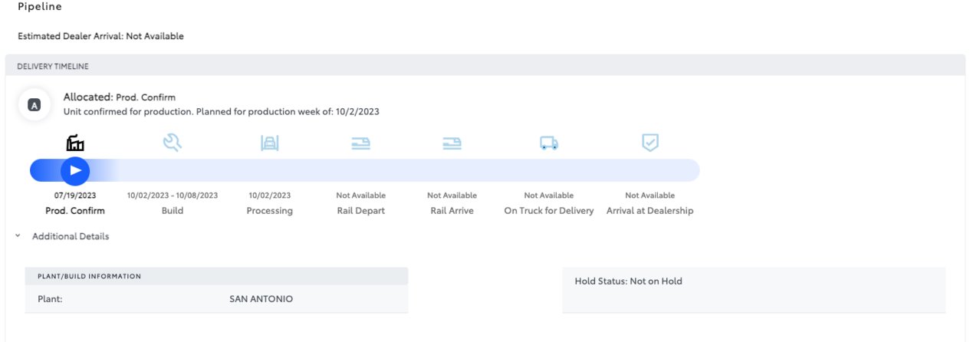Click the Allocated 'A' status badge
Image resolution: width=980 pixels, height=342 pixels.
pos(34,105)
